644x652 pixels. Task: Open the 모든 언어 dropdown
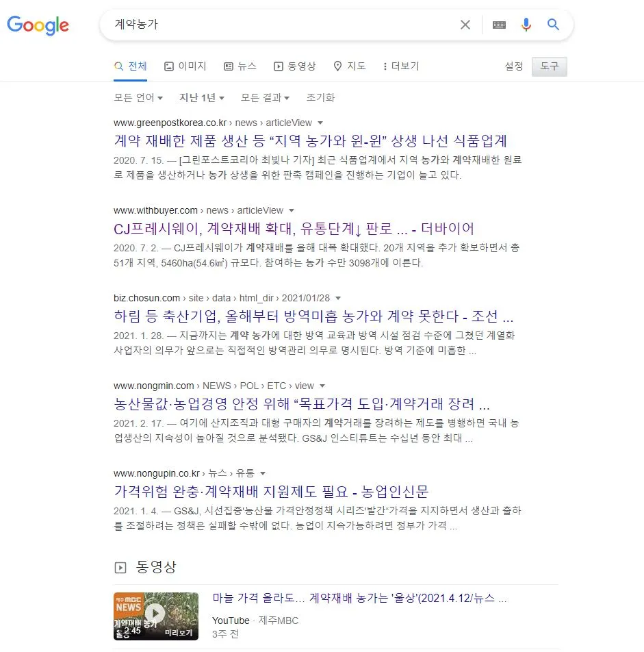(138, 98)
